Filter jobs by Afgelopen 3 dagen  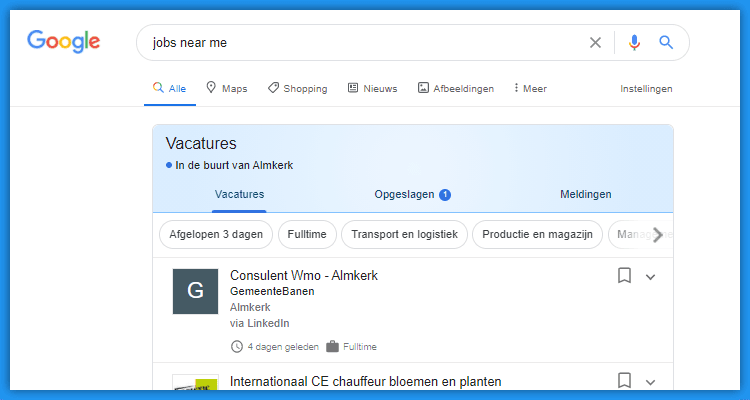(215, 235)
